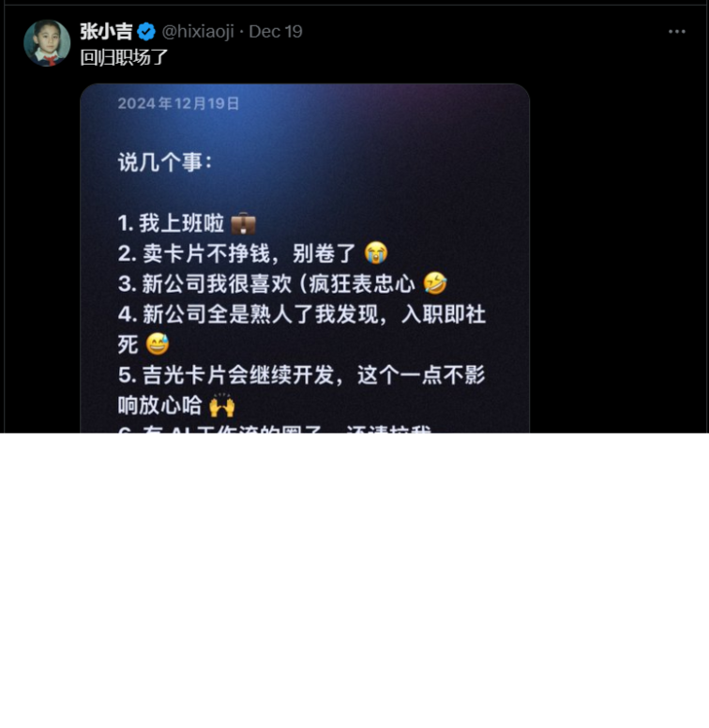Image resolution: width=709 pixels, height=728 pixels.
Task: Click the raised hands emoji after 响放心哈
Action: pos(222,405)
